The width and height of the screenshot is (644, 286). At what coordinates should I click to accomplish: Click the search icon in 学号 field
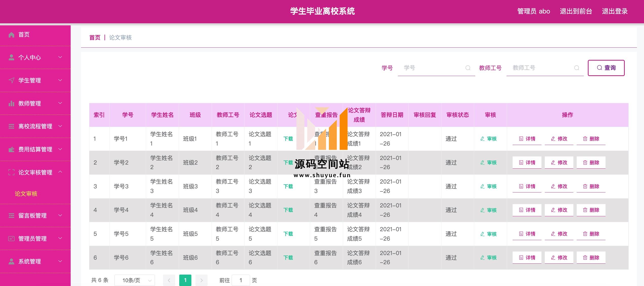468,68
